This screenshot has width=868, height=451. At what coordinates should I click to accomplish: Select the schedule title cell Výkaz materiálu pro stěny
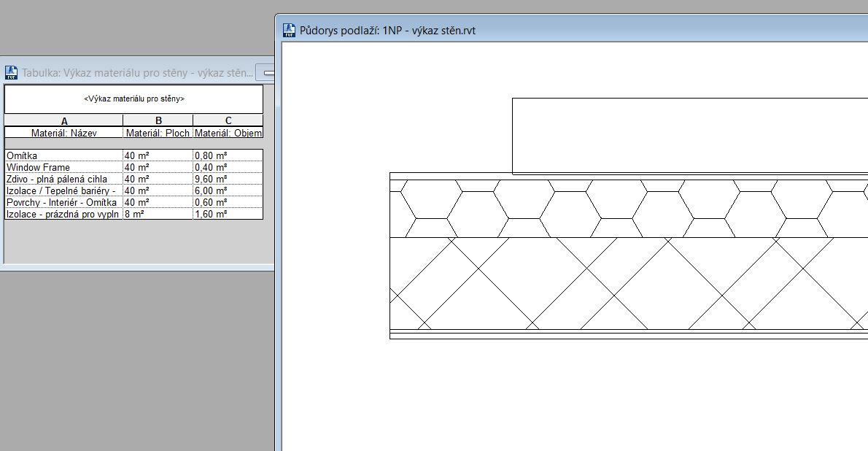pos(133,99)
